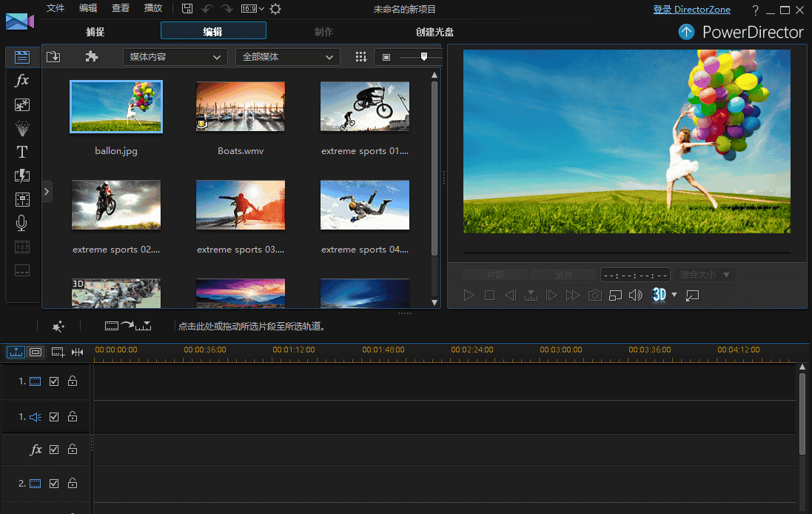
Task: Open the Title room (T icon)
Action: pyautogui.click(x=22, y=152)
